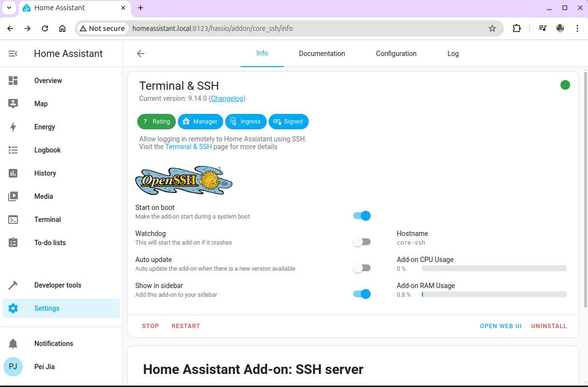Collapse the sidebar with the menu icon
588x387 pixels.
pyautogui.click(x=13, y=54)
